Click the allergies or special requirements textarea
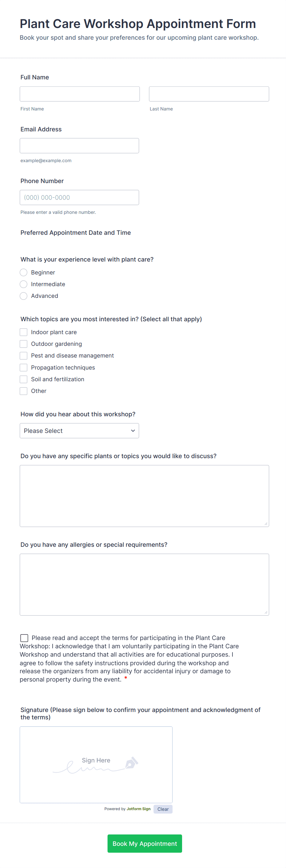 tap(144, 584)
